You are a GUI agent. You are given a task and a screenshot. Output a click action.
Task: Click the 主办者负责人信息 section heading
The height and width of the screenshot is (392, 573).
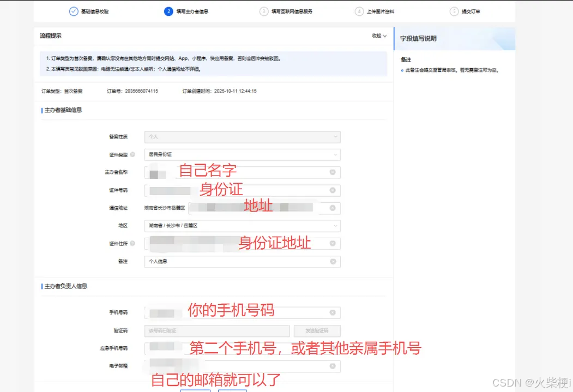[66, 286]
